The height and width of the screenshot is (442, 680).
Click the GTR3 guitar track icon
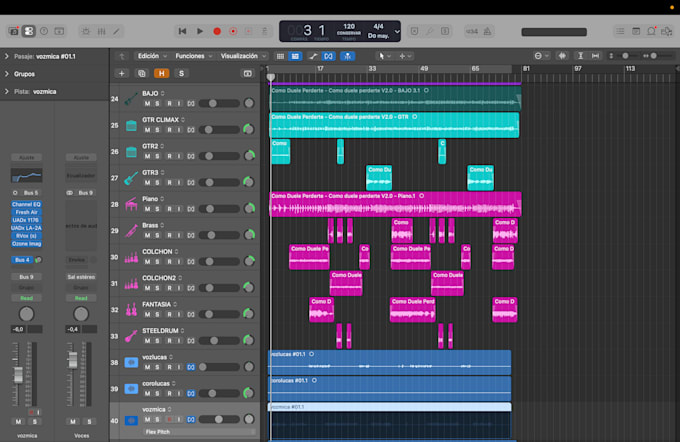coord(131,178)
